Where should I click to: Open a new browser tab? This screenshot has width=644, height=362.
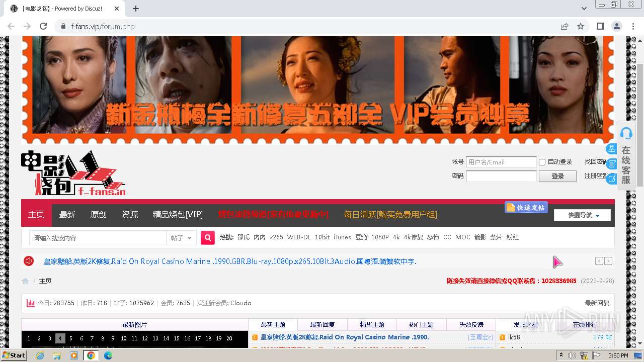point(136,9)
